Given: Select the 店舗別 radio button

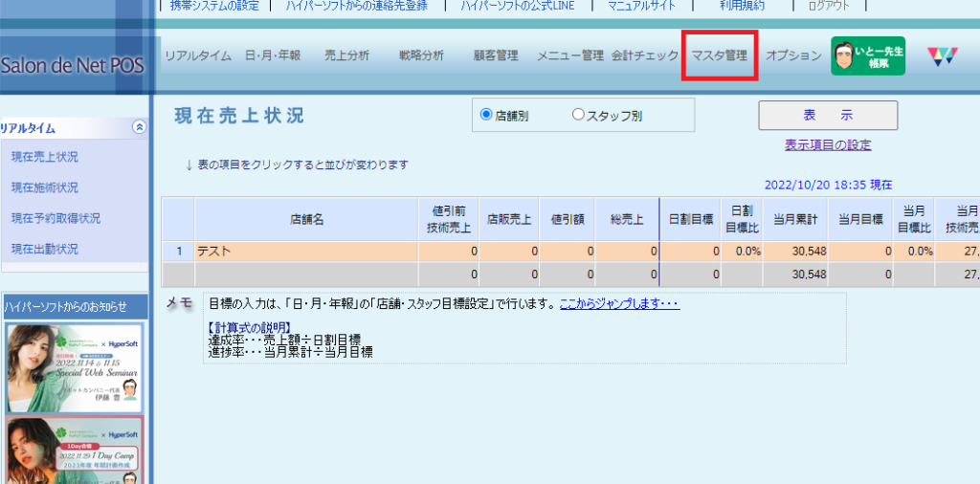Looking at the screenshot, I should [486, 115].
